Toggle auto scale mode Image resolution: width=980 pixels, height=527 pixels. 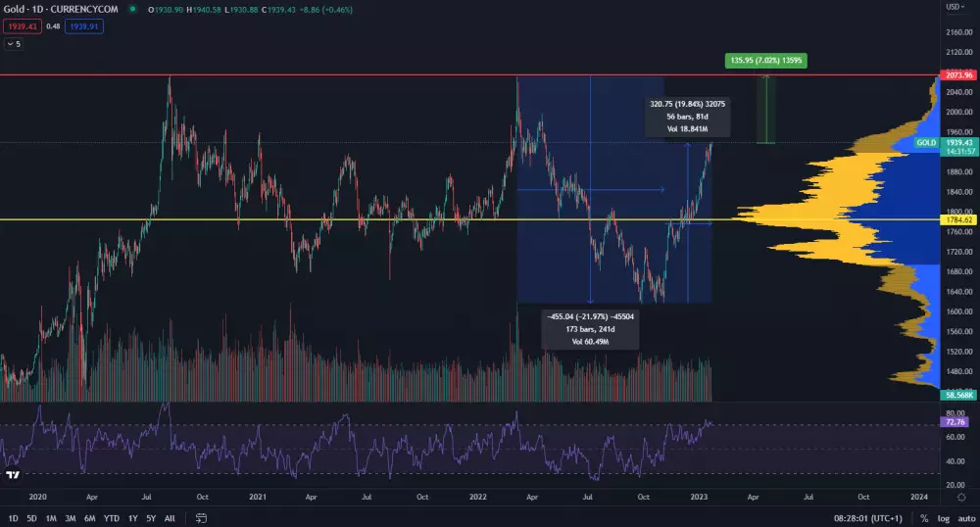pos(965,517)
